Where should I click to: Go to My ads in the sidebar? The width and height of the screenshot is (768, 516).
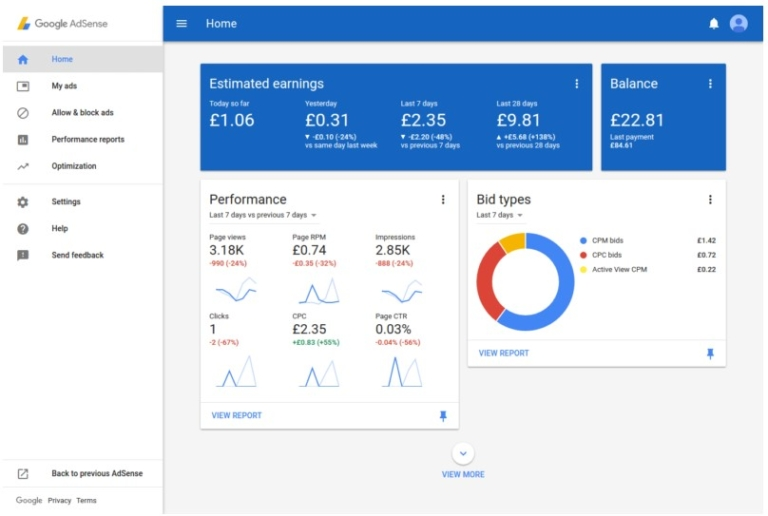tap(64, 86)
